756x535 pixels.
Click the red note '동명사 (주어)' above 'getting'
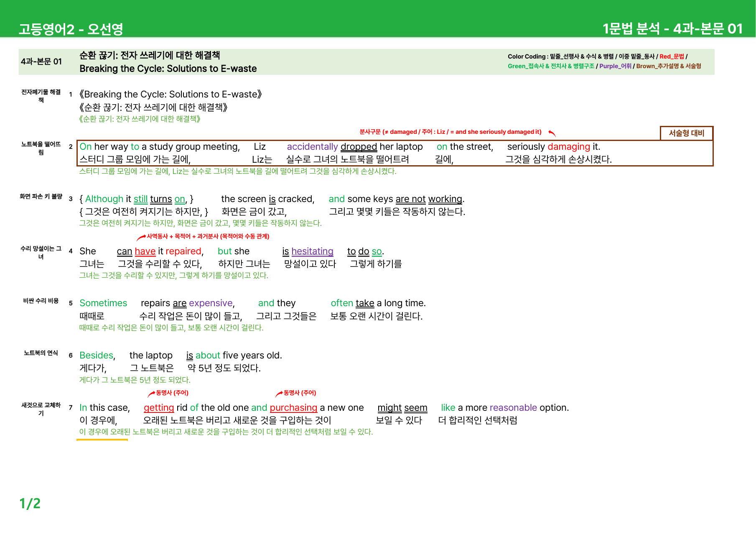tap(172, 393)
